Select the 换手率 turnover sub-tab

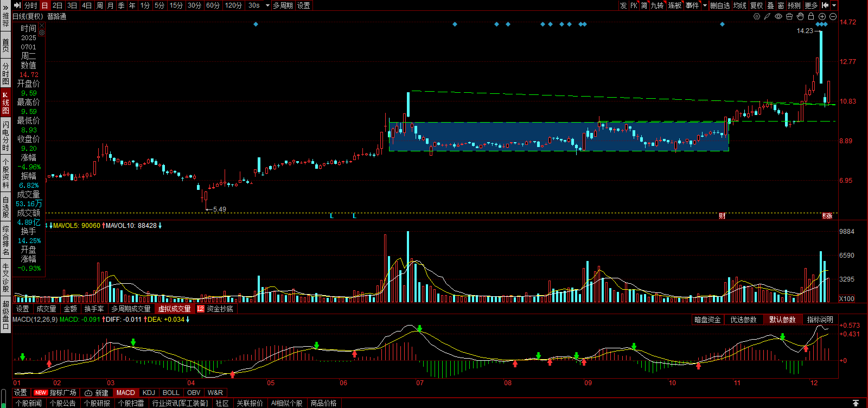click(94, 309)
